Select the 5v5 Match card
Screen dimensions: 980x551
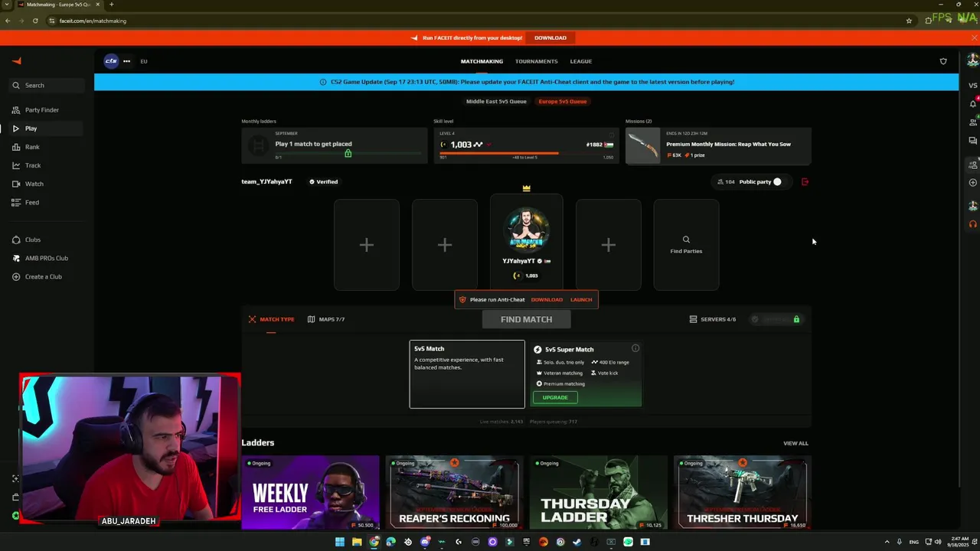(x=467, y=374)
